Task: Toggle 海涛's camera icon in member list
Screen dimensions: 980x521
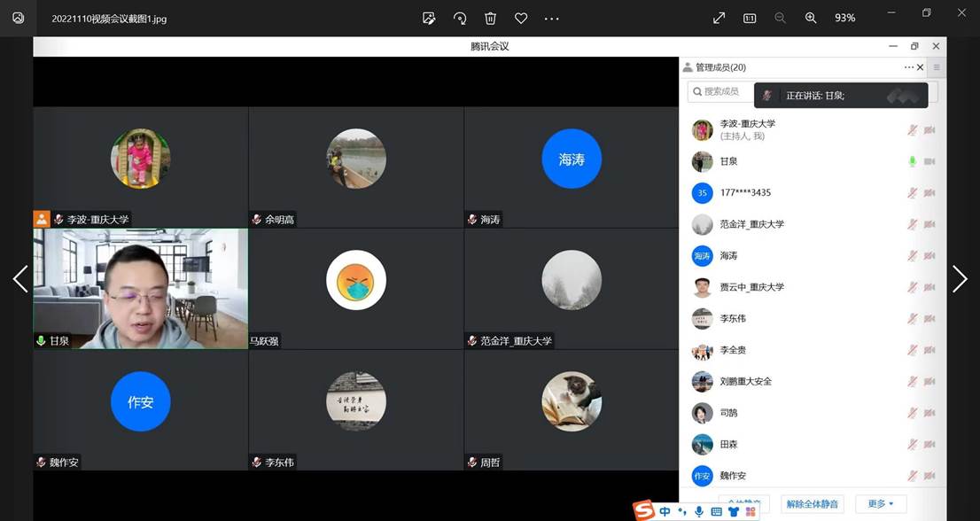Action: pos(929,255)
